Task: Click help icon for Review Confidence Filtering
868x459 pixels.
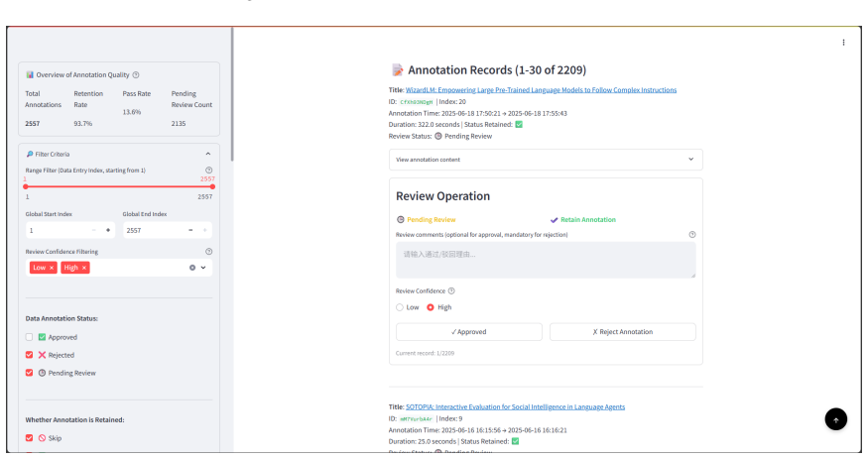Action: tap(208, 252)
